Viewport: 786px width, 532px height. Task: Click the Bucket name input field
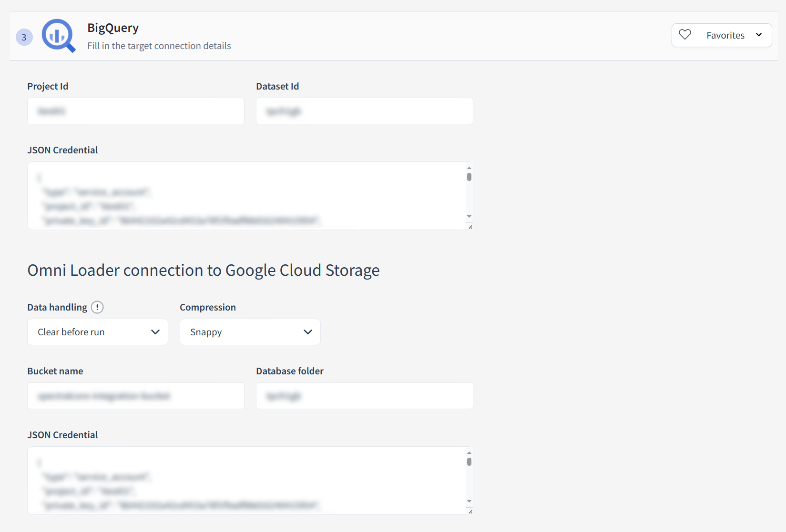[136, 396]
